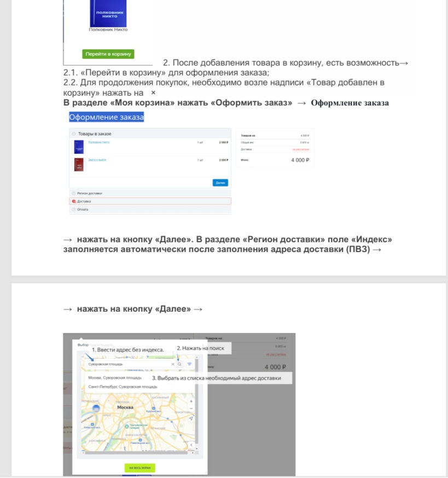Click the green «Перейти в корзину» button
This screenshot has width=448, height=478.
(x=108, y=54)
